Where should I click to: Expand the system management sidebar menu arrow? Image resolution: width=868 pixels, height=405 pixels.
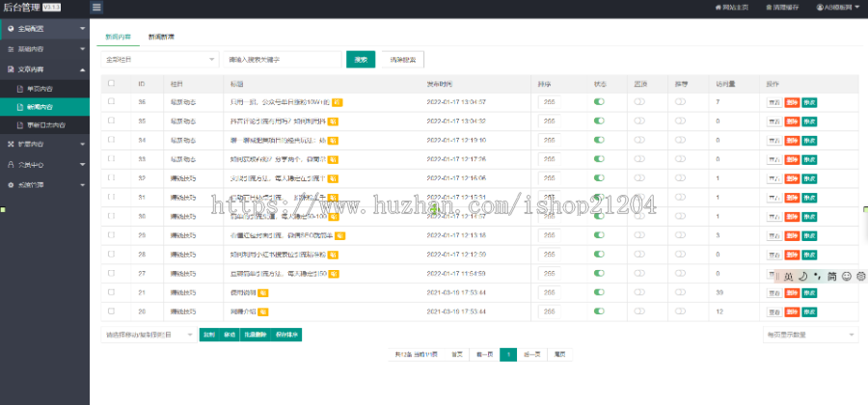[83, 185]
